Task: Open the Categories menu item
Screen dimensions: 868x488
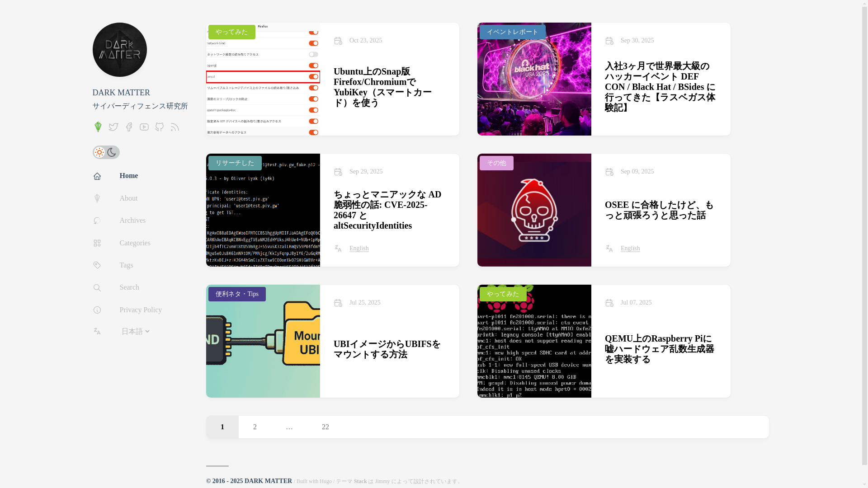Action: (x=135, y=243)
